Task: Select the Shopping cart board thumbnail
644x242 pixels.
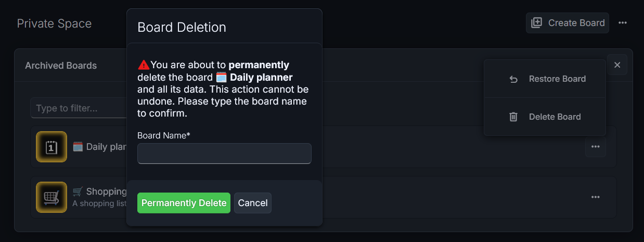Action: tap(51, 197)
